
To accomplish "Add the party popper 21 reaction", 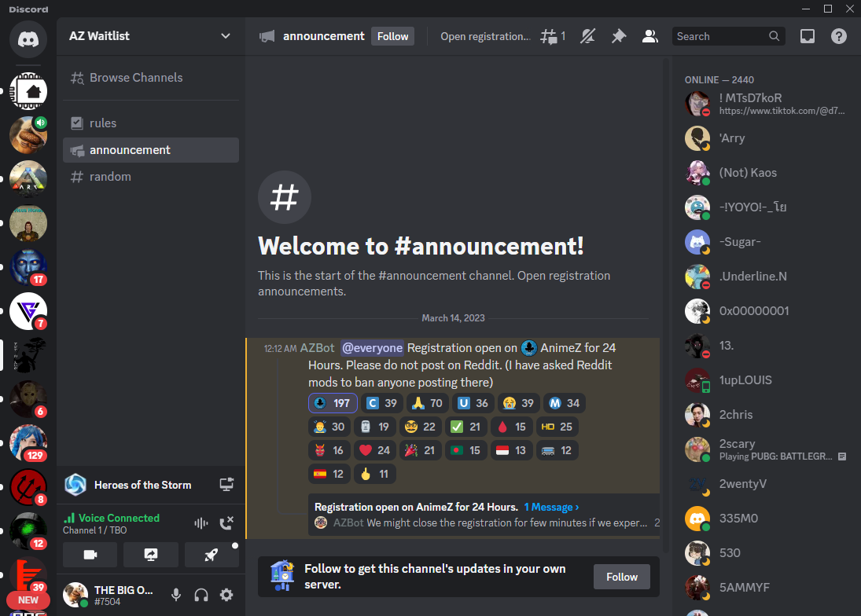I will (x=420, y=450).
